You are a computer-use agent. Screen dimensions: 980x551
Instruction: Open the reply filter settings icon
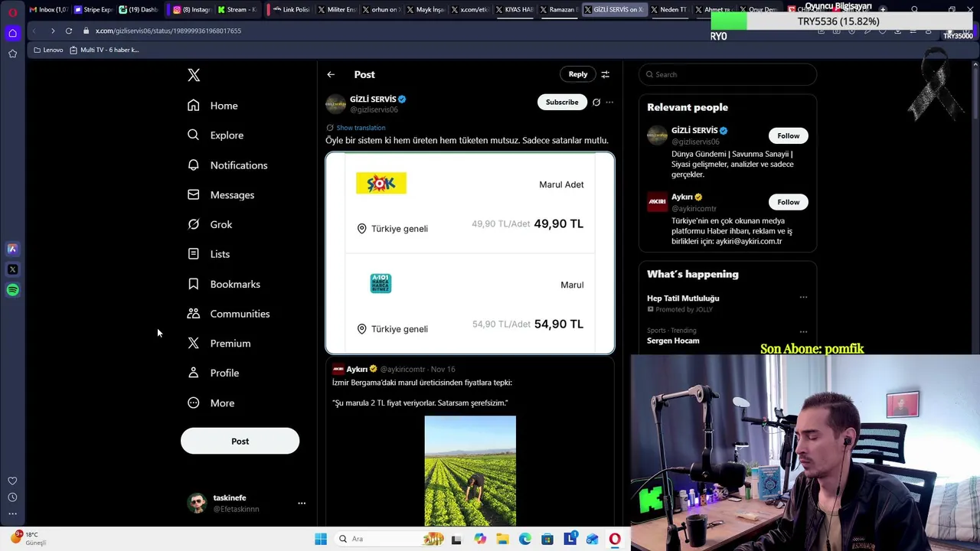tap(605, 74)
